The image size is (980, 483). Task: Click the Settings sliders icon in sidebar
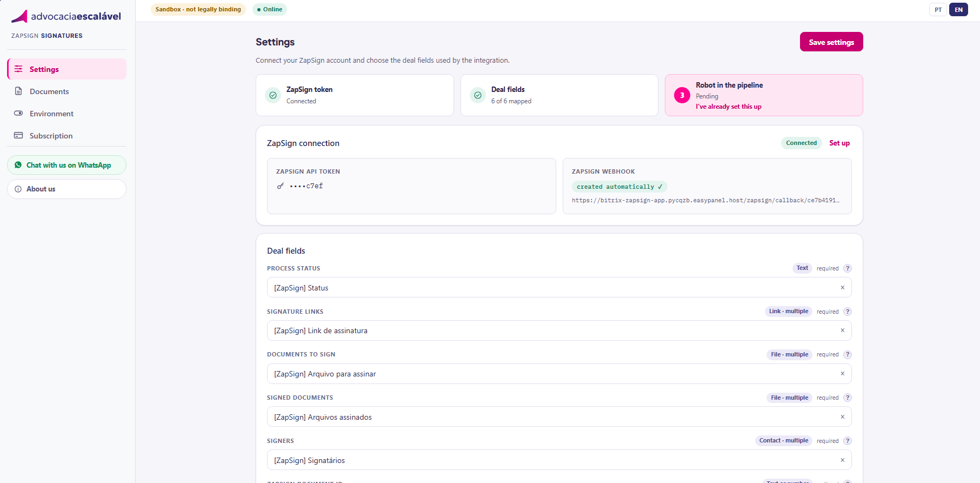pyautogui.click(x=18, y=69)
